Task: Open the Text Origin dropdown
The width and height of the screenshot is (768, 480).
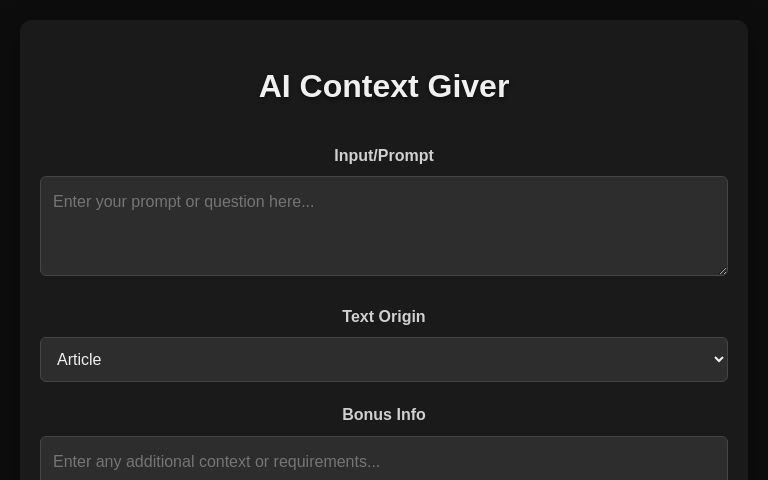Action: (384, 359)
